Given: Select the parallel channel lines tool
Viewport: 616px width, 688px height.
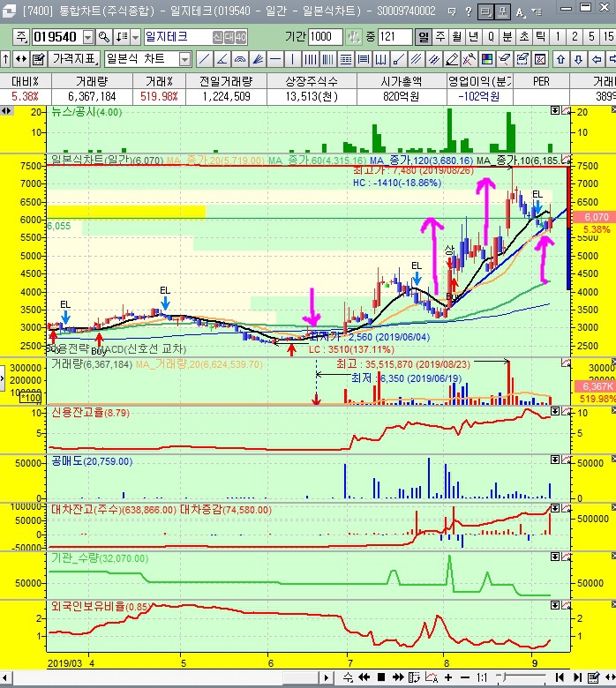Looking at the screenshot, I should (x=416, y=59).
